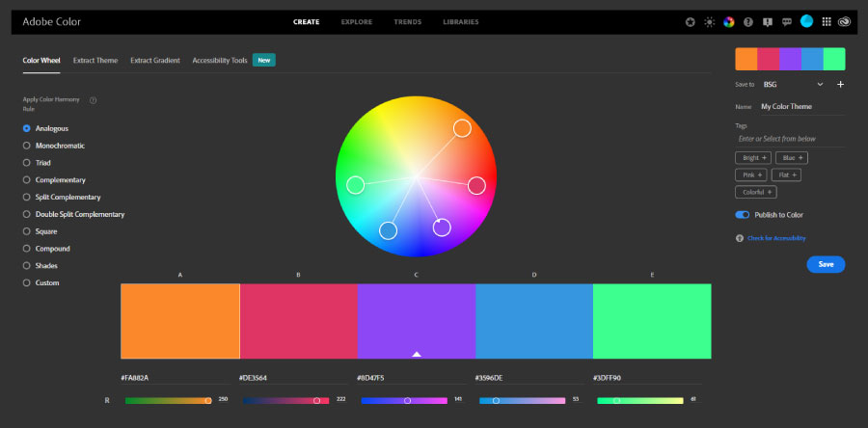
Task: Add the Bright tag
Action: click(752, 157)
